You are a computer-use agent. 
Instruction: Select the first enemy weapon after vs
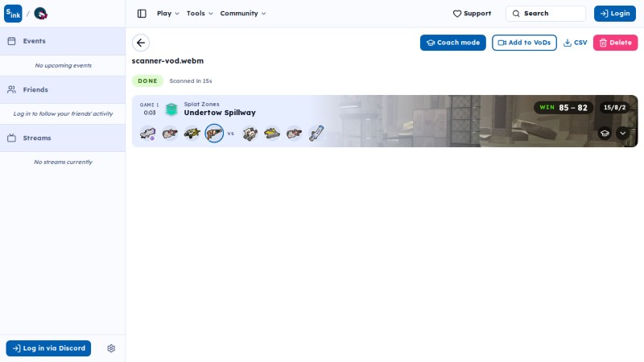[250, 134]
